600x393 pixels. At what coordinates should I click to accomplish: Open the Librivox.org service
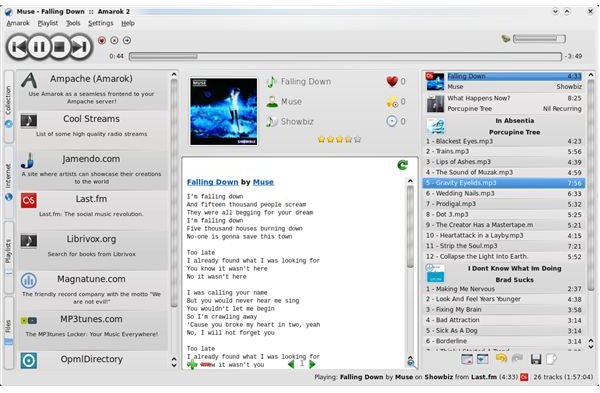[92, 250]
